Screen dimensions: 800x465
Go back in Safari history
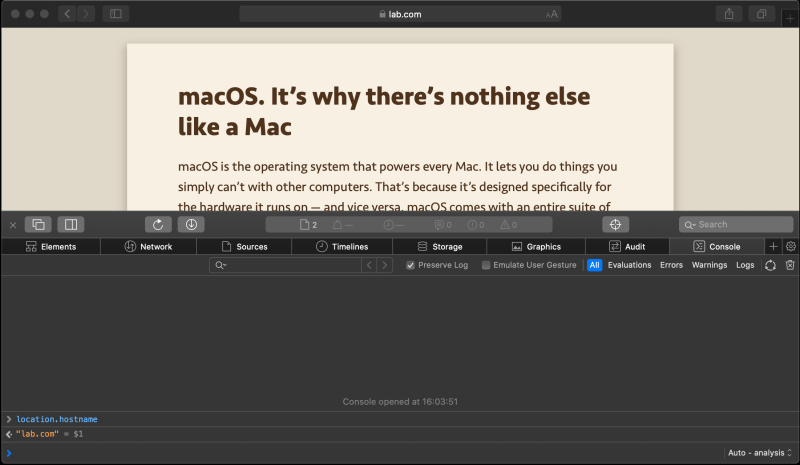(67, 14)
